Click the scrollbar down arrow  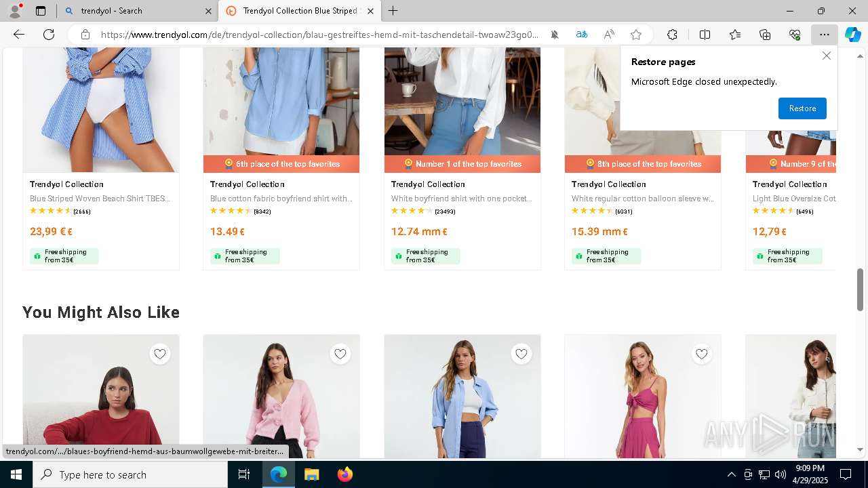860,449
